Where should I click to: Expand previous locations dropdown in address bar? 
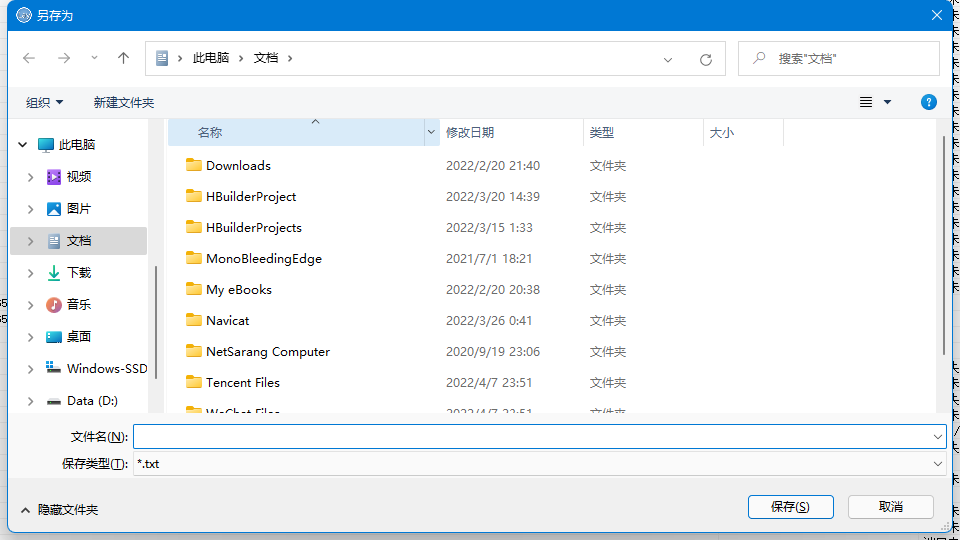pyautogui.click(x=668, y=59)
